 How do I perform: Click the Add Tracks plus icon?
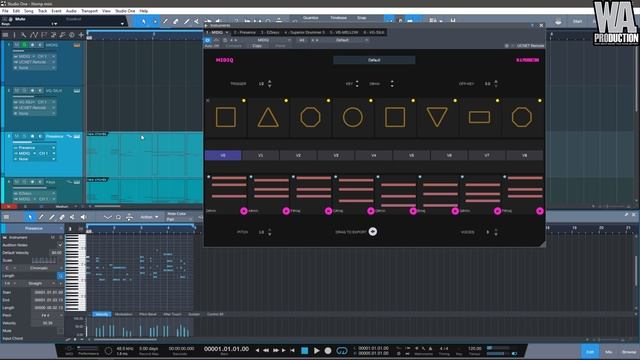pyautogui.click(x=81, y=35)
